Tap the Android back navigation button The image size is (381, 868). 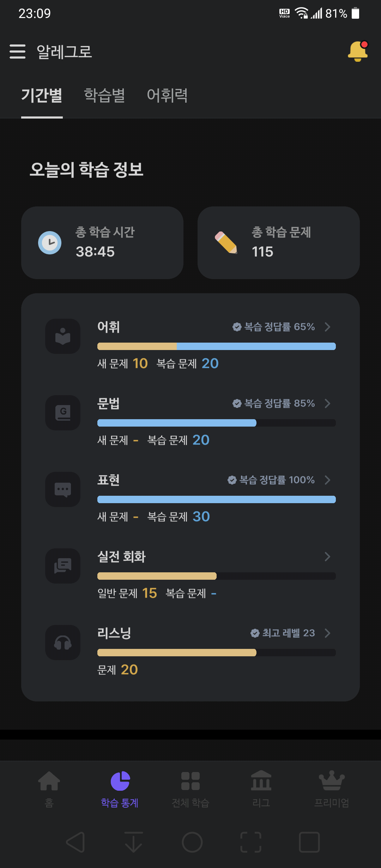pyautogui.click(x=75, y=842)
